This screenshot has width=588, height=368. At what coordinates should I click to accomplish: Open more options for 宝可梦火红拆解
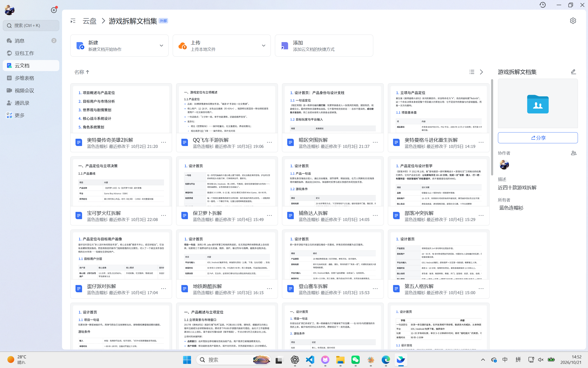point(164,216)
